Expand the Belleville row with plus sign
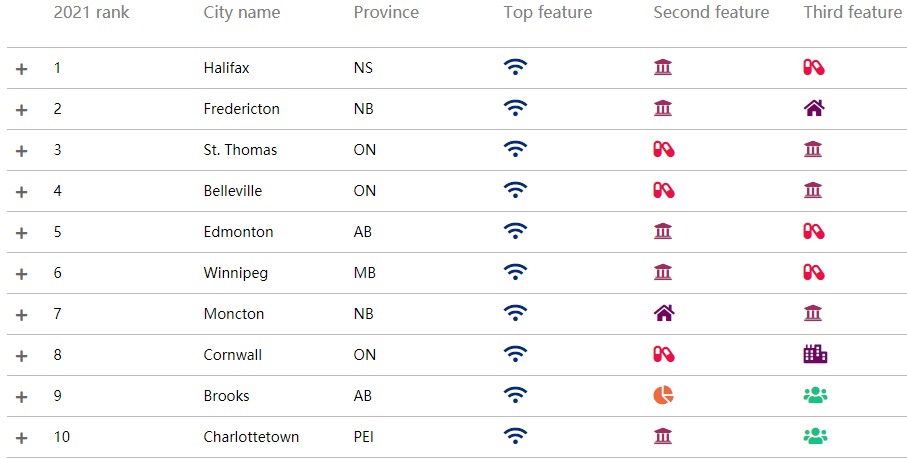Image resolution: width=907 pixels, height=459 pixels. pyautogui.click(x=22, y=192)
